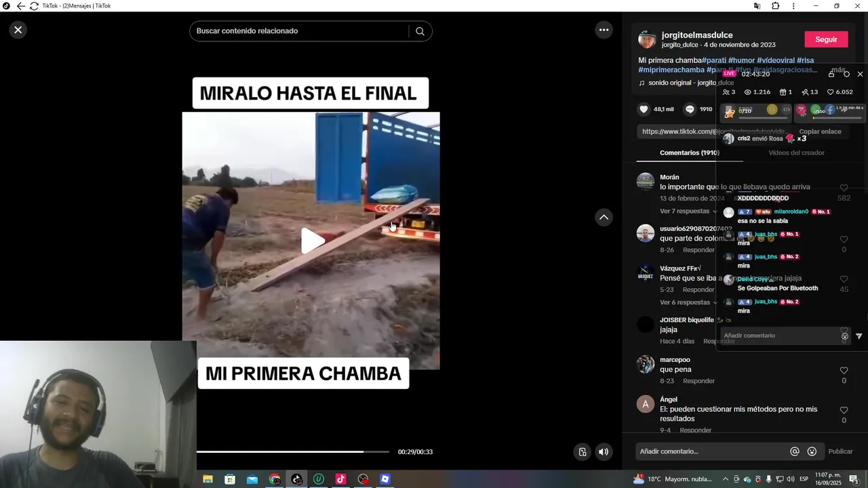The image size is (868, 488).
Task: Click translate icon in browser title bar
Action: click(x=757, y=6)
